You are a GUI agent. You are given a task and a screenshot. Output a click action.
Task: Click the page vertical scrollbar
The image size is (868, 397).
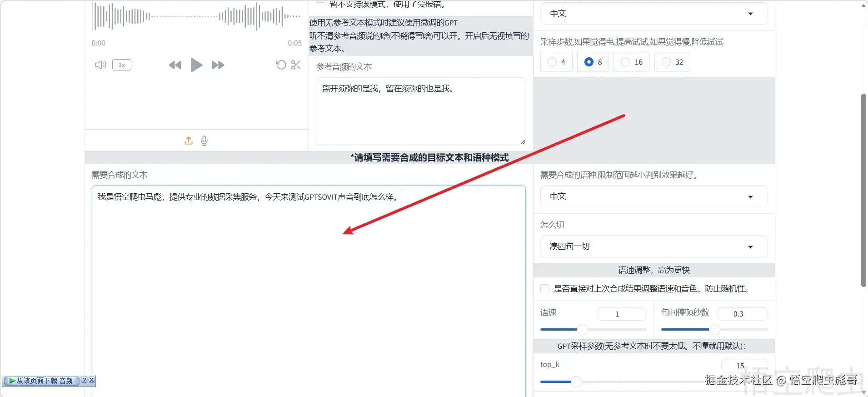point(864,190)
